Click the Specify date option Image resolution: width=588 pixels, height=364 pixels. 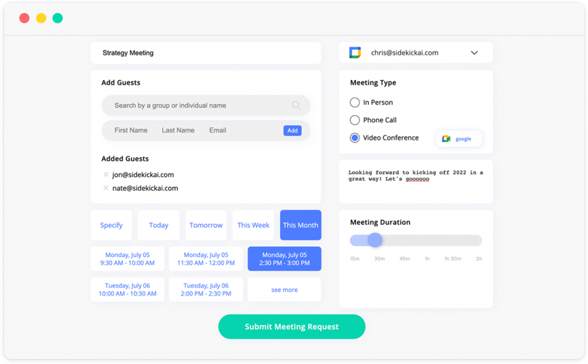(111, 225)
